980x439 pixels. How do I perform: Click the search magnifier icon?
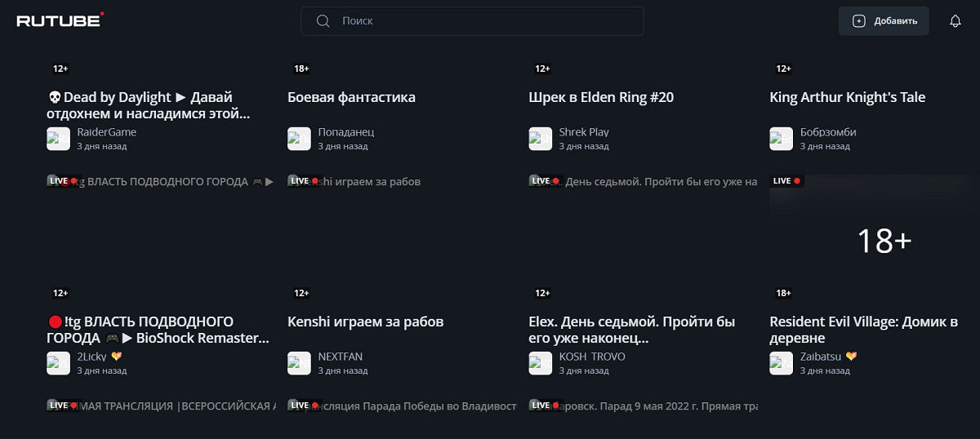coord(323,21)
